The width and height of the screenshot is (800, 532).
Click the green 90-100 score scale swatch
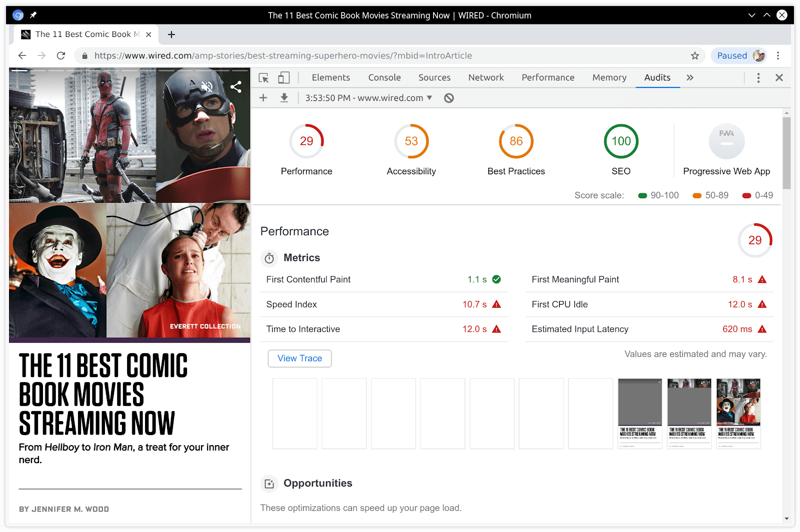642,196
